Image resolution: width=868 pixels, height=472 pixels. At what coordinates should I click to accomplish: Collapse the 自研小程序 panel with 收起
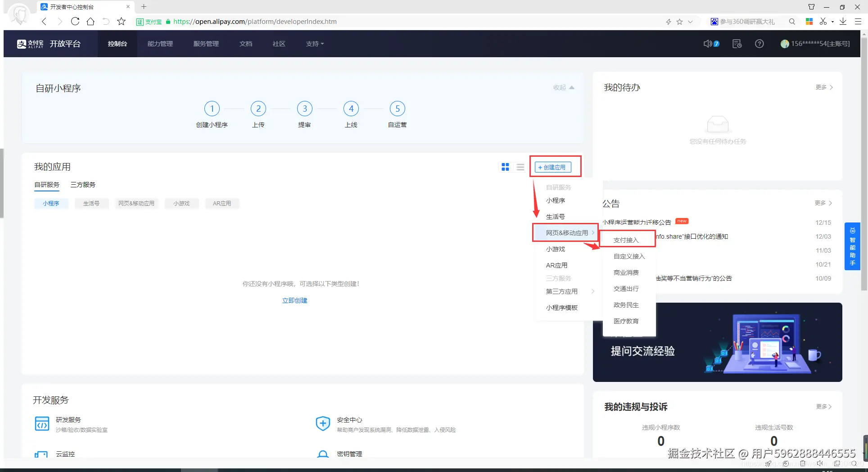tap(564, 87)
